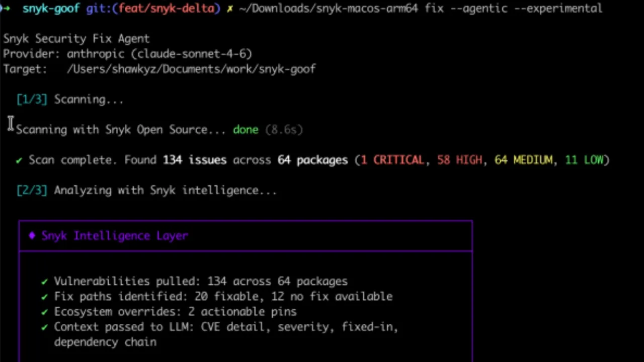Click the 'Scanning with Snyk Open Source...' line

click(x=121, y=130)
